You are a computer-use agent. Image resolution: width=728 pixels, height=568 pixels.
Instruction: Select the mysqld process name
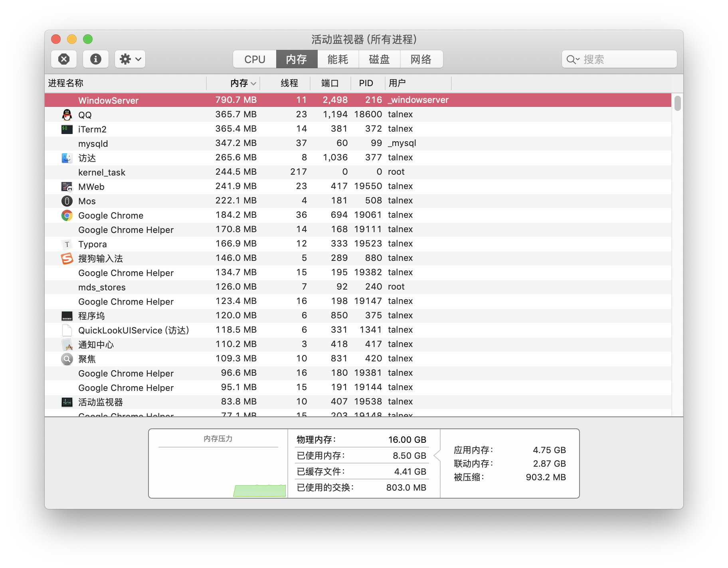(x=93, y=144)
